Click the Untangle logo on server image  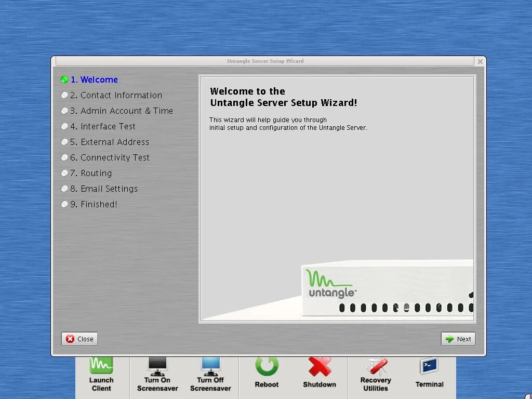[331, 284]
